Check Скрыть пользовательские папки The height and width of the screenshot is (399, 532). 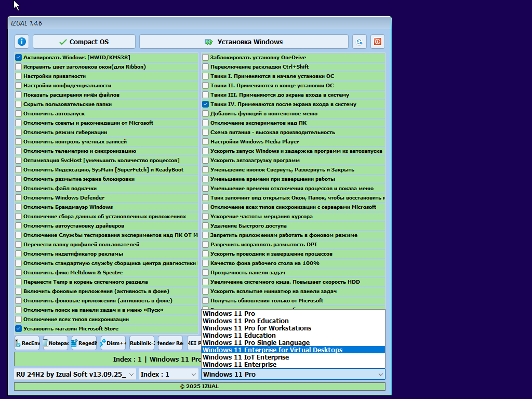click(18, 104)
